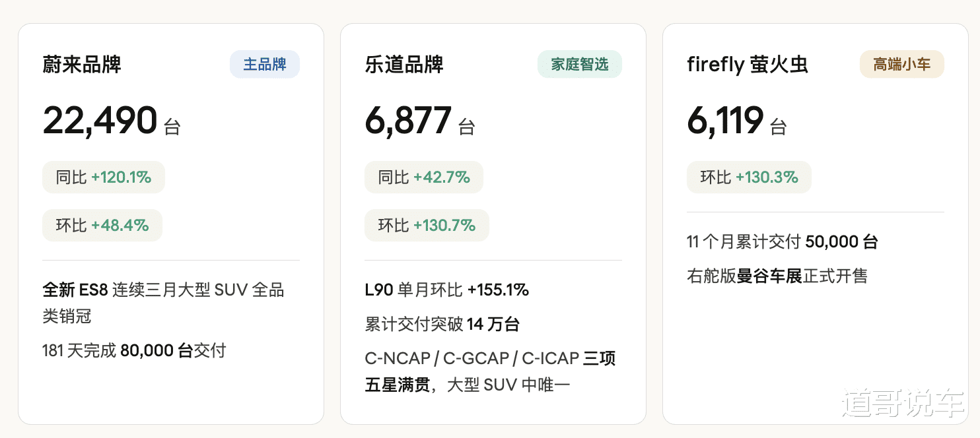Click the 181 天完成 80,000 台交付 line
This screenshot has width=980, height=438.
[134, 350]
